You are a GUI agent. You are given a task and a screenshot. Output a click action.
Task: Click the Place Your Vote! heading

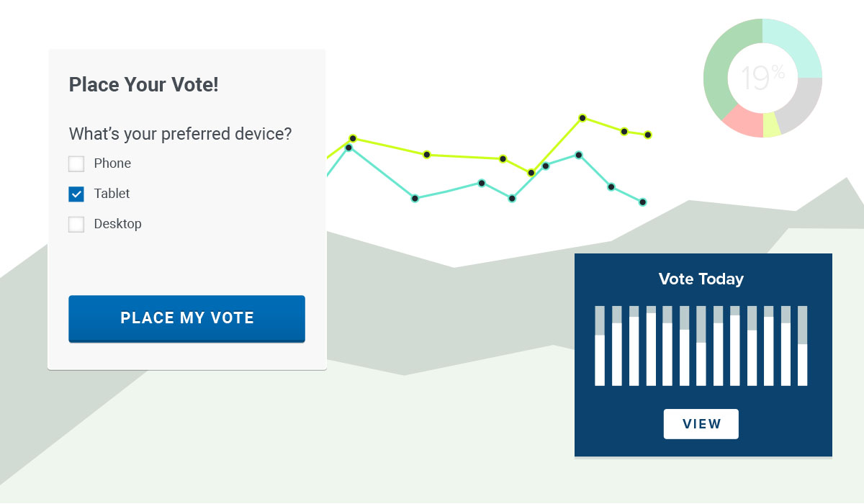coord(143,85)
